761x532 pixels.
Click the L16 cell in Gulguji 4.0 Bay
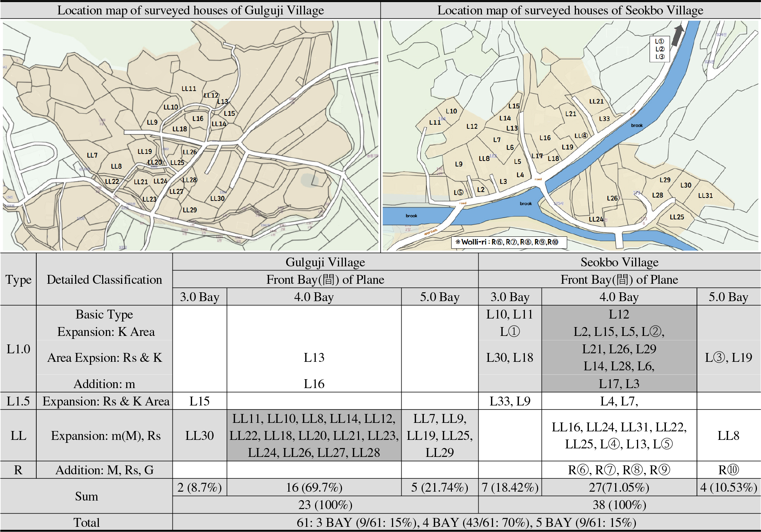314,384
